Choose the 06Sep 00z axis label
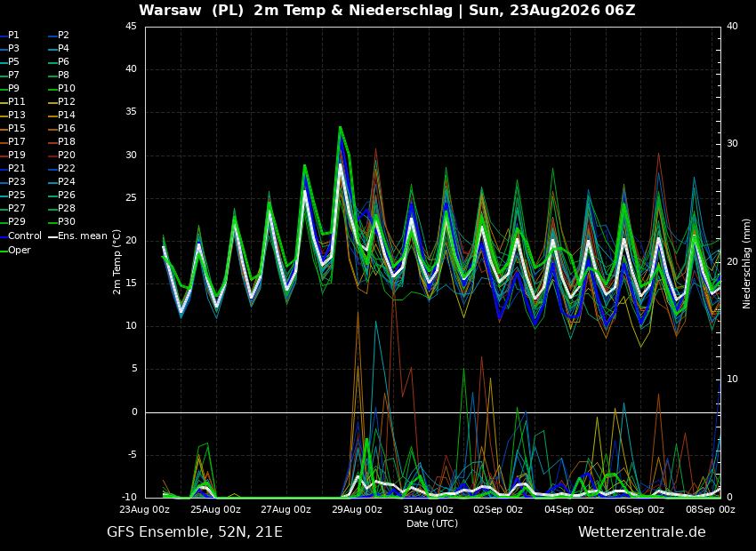 click(x=639, y=509)
